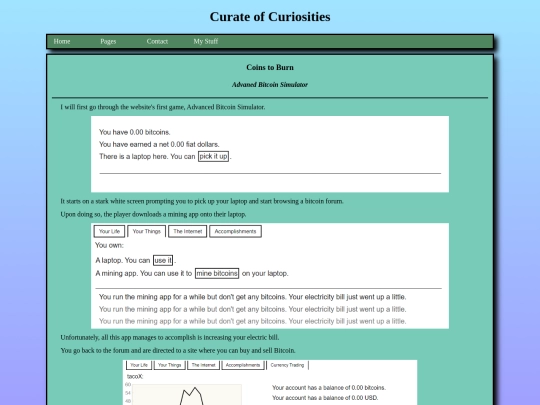This screenshot has height=405, width=540.
Task: Click the line 'Upon doing so, the player downloads'
Action: point(153,214)
